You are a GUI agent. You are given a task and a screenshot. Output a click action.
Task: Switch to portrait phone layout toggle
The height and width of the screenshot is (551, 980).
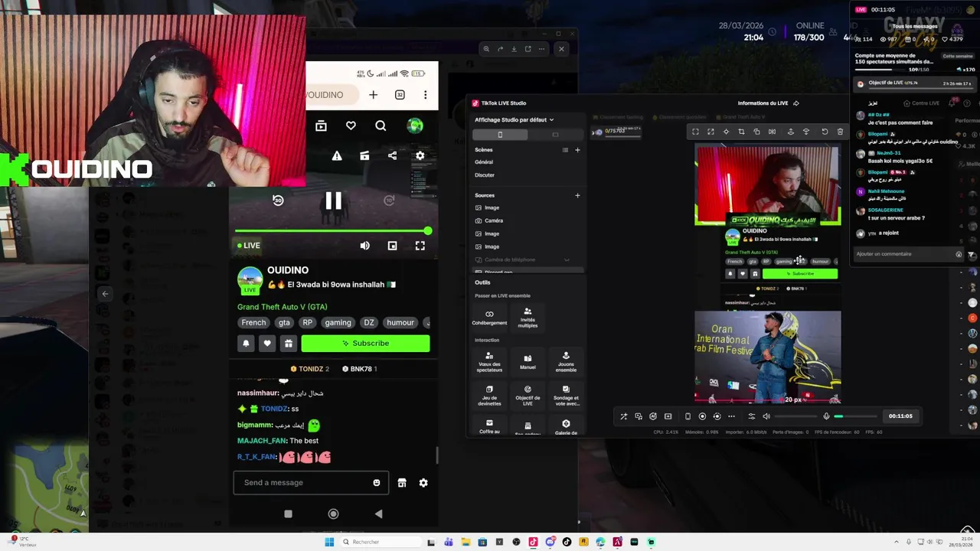point(500,135)
